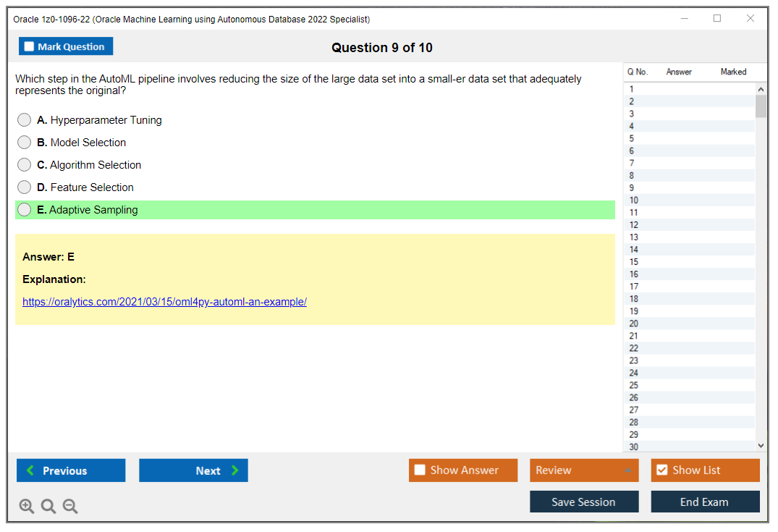Choose option E Adaptive Sampling
Screen dimensions: 778x532
24,209
